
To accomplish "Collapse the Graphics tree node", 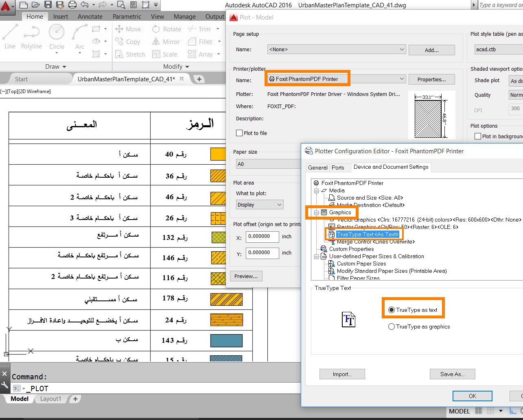I will tap(317, 212).
